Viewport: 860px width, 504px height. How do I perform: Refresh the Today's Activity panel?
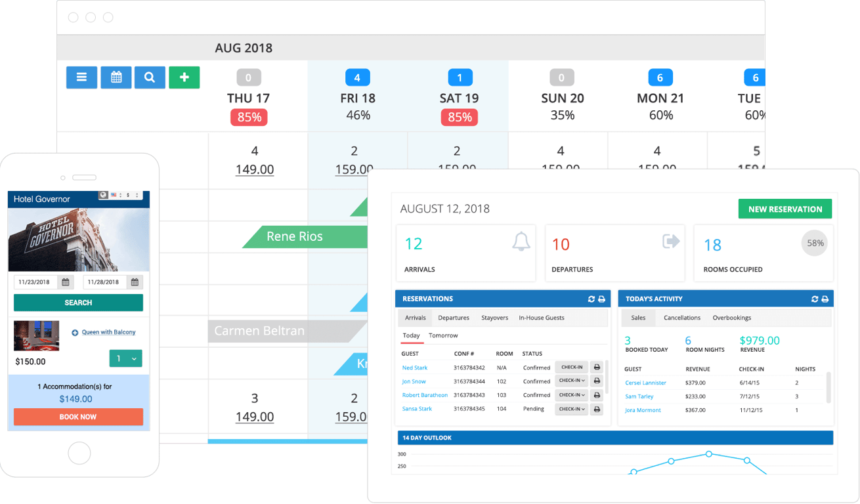[815, 299]
